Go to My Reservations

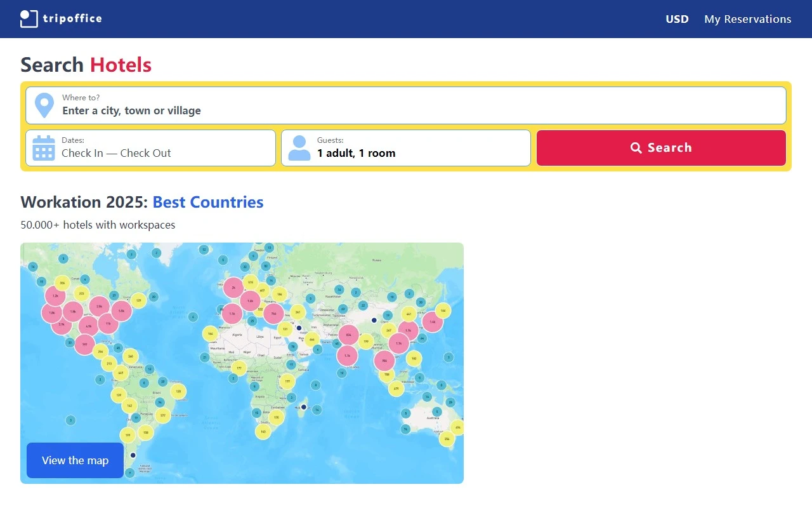click(747, 19)
